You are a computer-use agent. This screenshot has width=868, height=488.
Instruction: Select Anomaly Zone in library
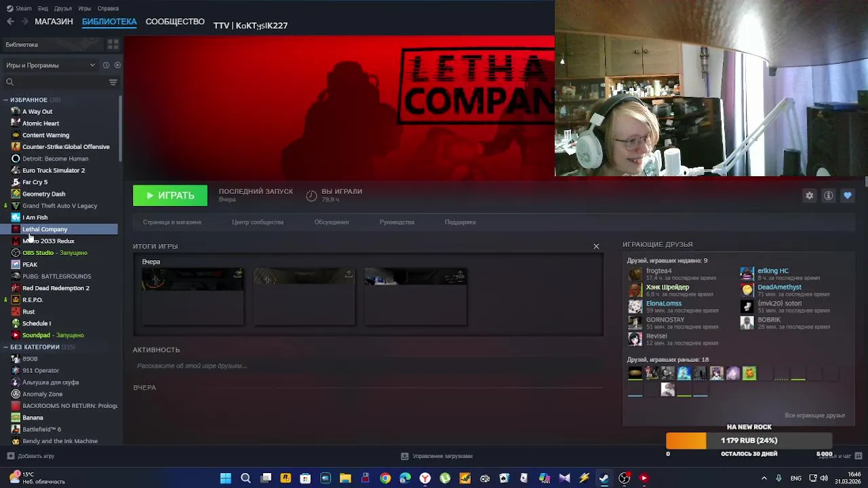42,394
